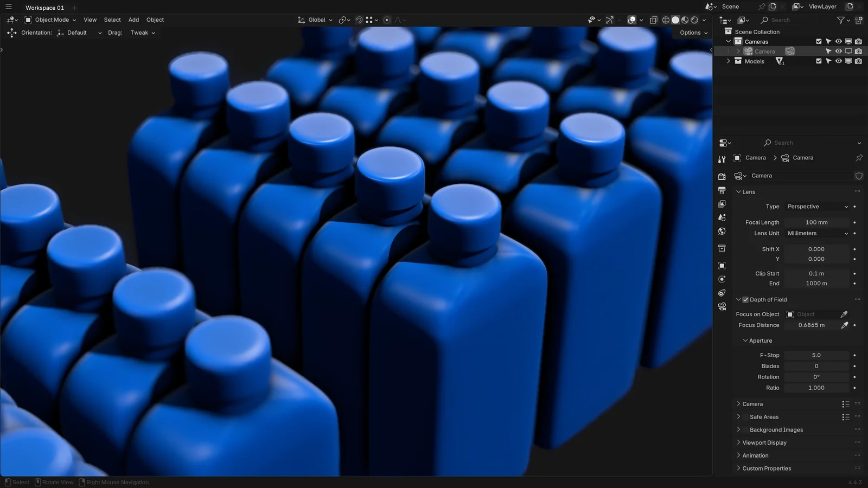Viewport: 868px width, 488px height.
Task: Switch viewport to wireframe shading
Action: click(x=666, y=20)
